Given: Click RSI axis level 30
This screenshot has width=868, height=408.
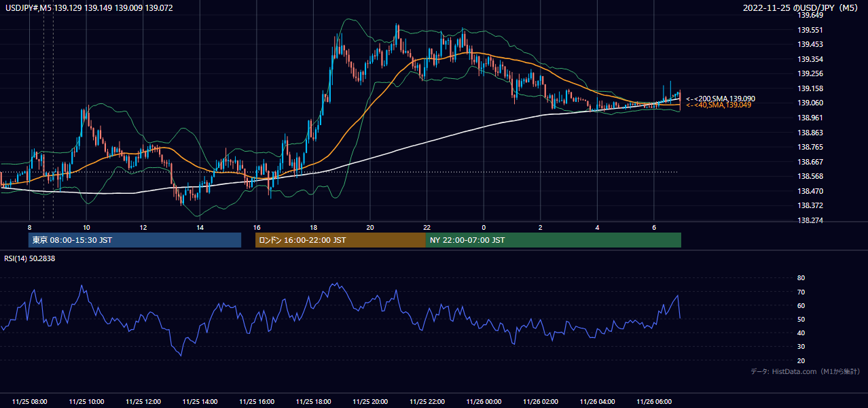Looking at the screenshot, I should pos(801,347).
